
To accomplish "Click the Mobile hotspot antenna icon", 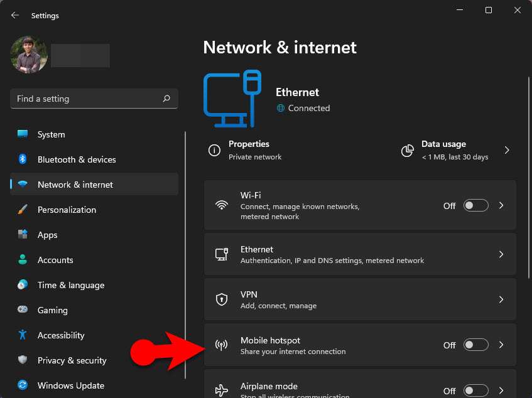I will pos(222,345).
